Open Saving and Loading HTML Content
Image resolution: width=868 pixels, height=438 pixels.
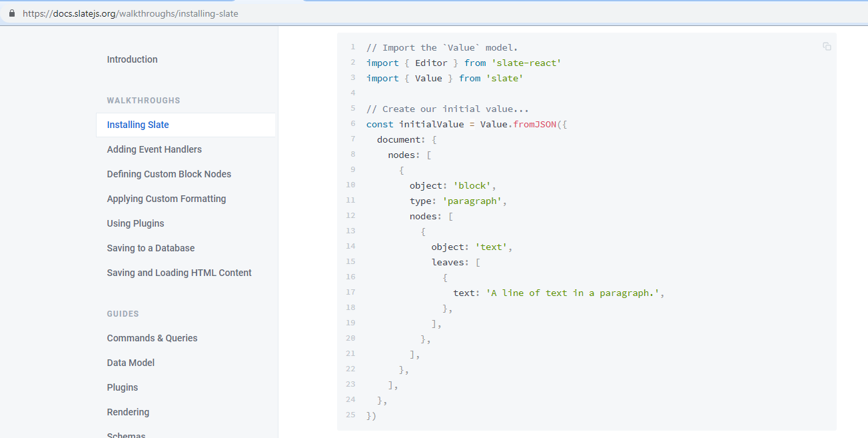(x=179, y=273)
